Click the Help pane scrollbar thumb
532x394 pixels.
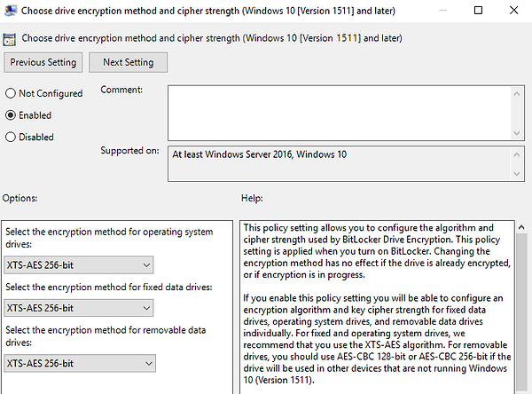pyautogui.click(x=521, y=312)
